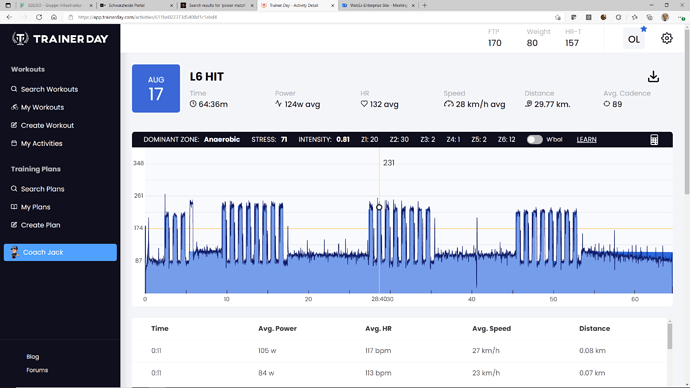Click the FTP value 170
This screenshot has height=388, width=690.
[495, 43]
